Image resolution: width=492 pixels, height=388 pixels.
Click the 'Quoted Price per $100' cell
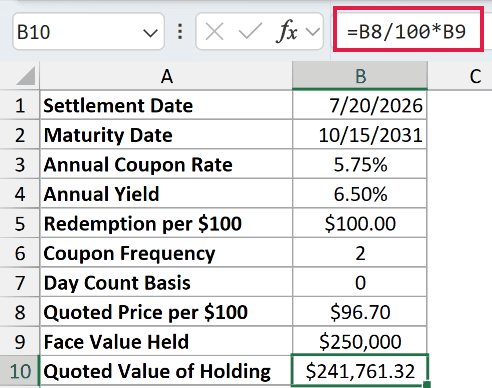(x=166, y=312)
